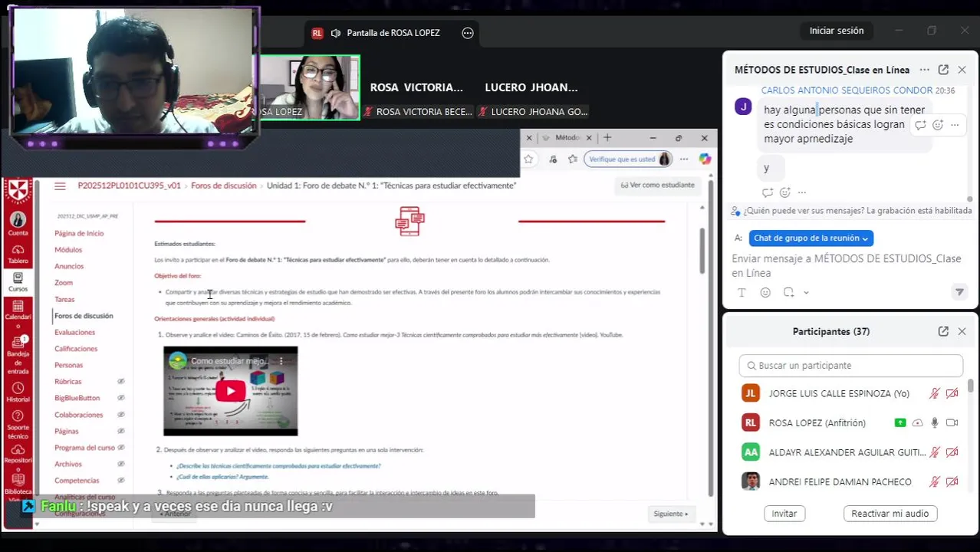Click the Invitar button
Viewport: 980px width, 552px height.
784,514
